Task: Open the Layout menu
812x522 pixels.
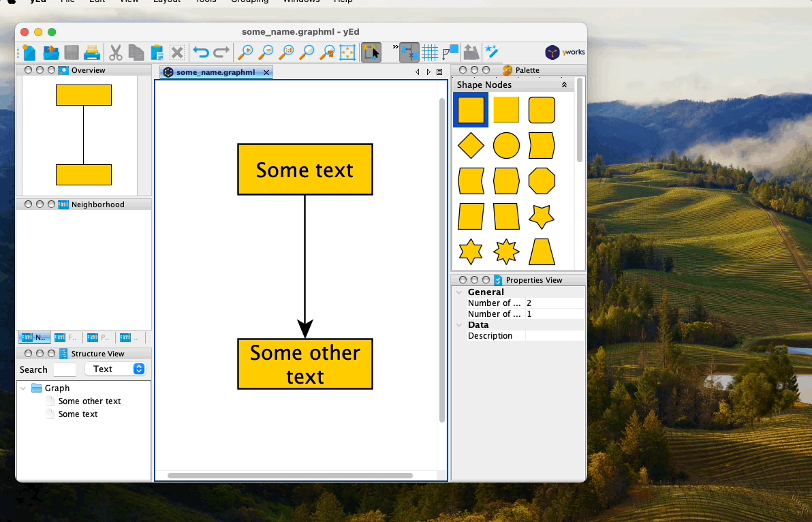Action: (167, 2)
